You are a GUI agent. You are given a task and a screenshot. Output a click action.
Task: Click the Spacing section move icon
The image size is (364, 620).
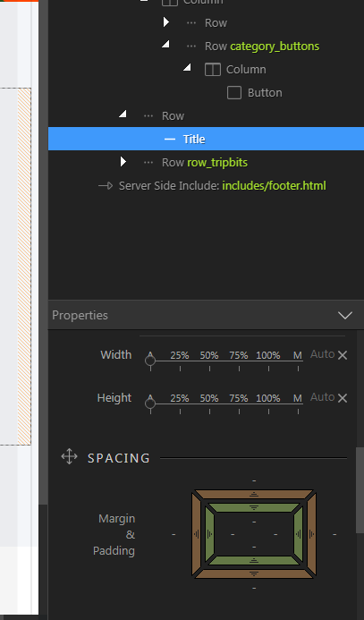point(69,456)
